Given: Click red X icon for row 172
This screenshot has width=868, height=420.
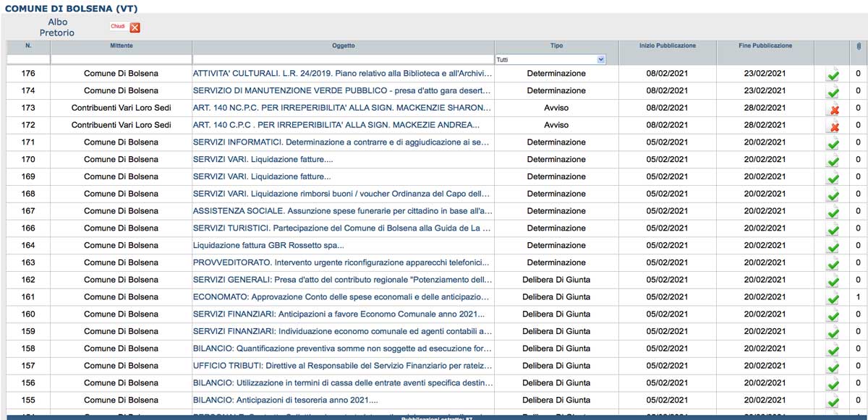Looking at the screenshot, I should (x=833, y=127).
